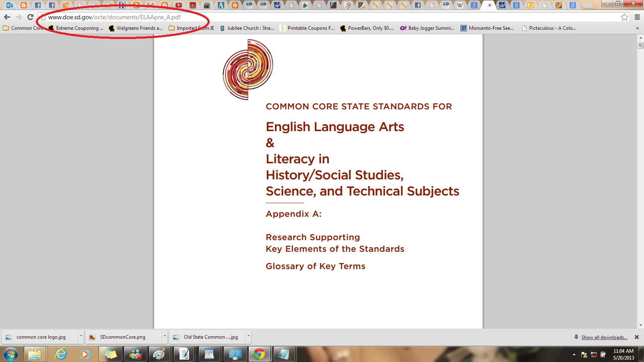Expand the hidden bookmarks overflow chevron
Viewport: 644px width, 362px height.
tap(637, 28)
